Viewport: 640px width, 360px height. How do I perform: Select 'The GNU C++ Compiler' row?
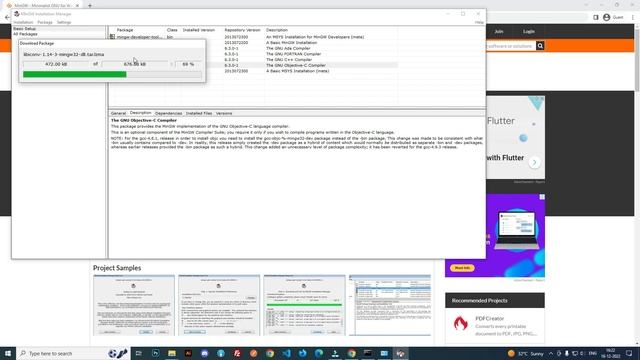tap(289, 60)
